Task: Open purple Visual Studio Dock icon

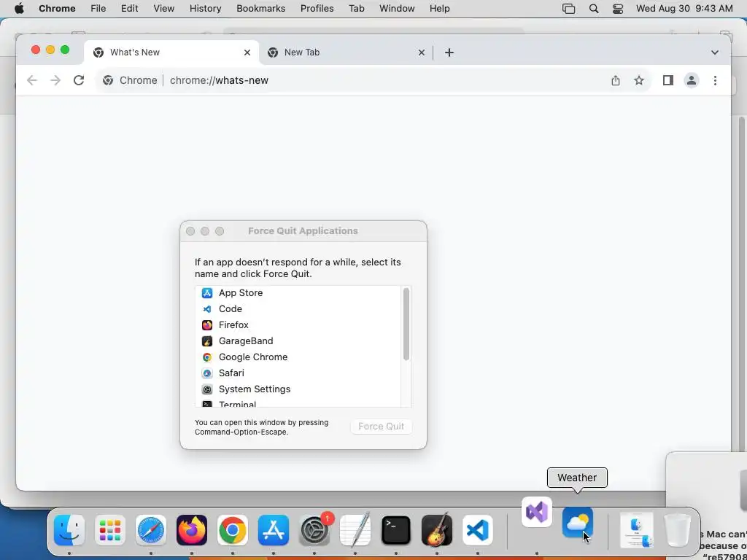Action: tap(537, 512)
